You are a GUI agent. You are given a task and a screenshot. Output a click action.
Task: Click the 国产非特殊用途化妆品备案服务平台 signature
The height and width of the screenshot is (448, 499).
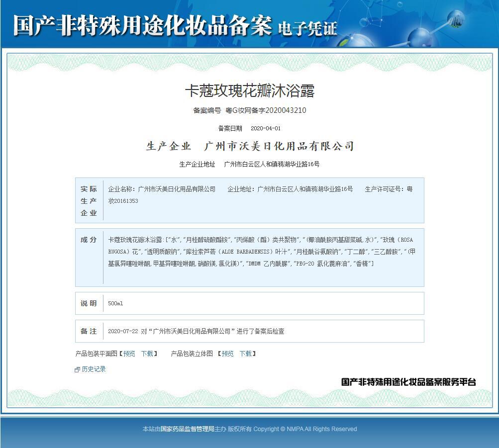pos(408,382)
